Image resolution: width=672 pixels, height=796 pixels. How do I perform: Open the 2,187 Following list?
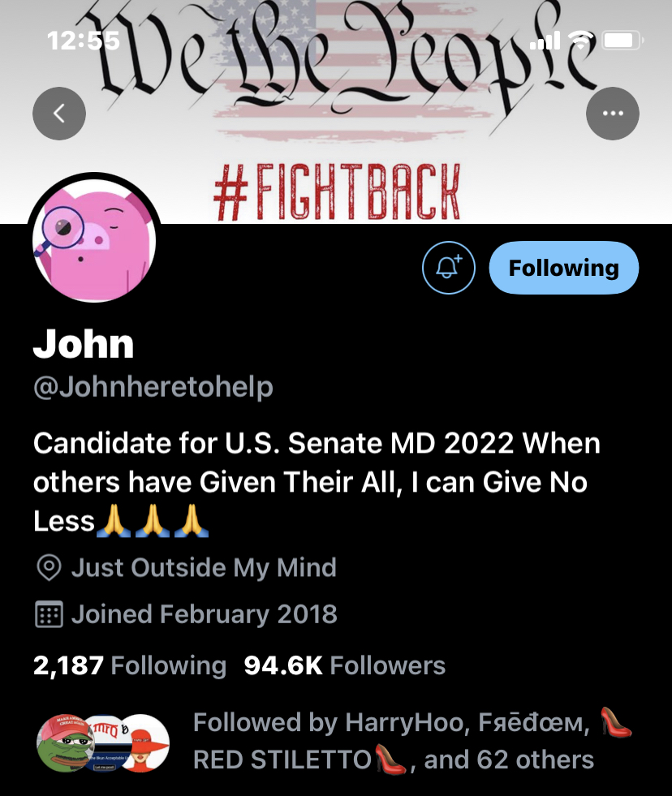[x=130, y=665]
